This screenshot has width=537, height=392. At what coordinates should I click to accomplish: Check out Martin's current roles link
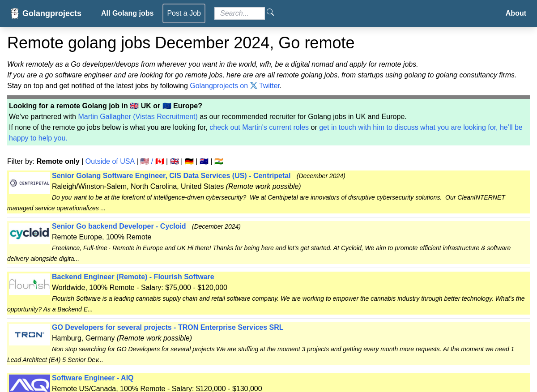tap(259, 128)
